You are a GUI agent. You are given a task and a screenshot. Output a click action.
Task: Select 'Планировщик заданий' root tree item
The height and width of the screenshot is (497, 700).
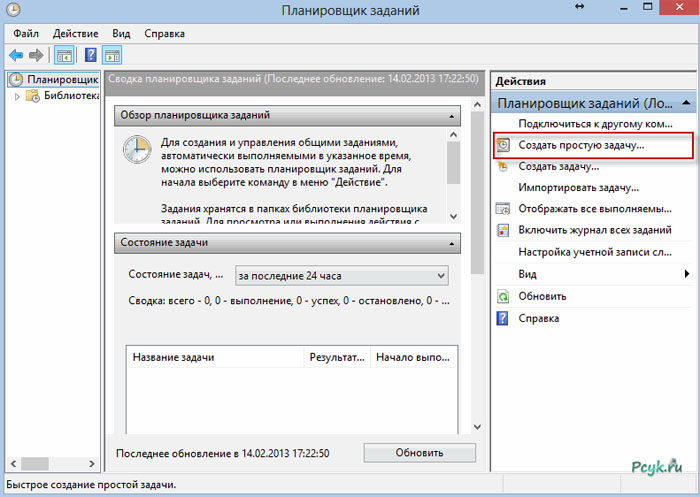(62, 79)
